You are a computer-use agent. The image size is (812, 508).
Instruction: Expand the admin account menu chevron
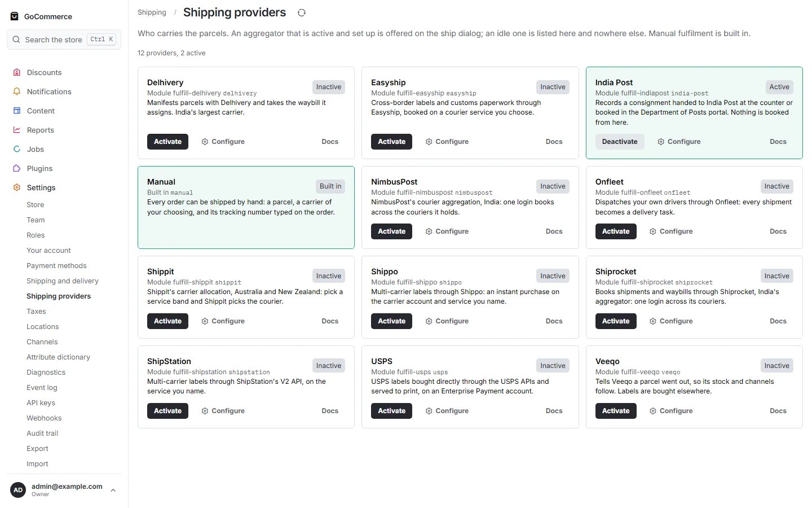113,490
